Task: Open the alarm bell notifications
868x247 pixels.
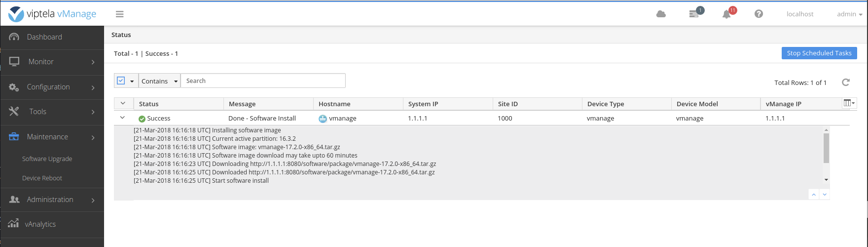Action: 726,14
